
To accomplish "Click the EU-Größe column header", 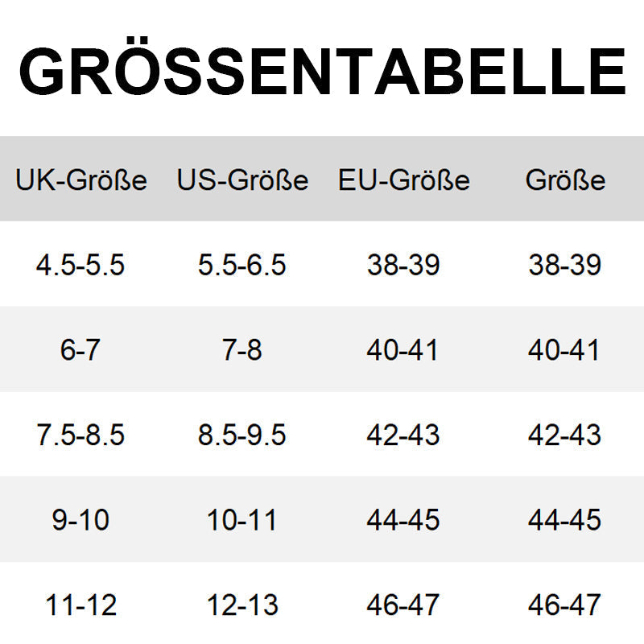I will 403,180.
